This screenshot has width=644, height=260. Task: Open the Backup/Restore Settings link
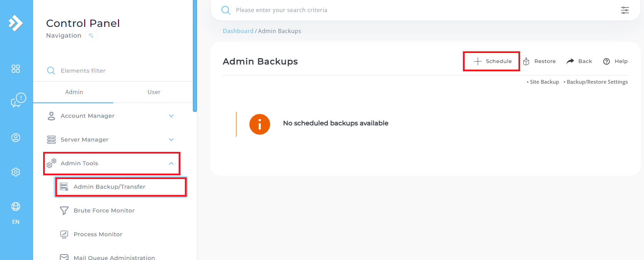tap(597, 82)
